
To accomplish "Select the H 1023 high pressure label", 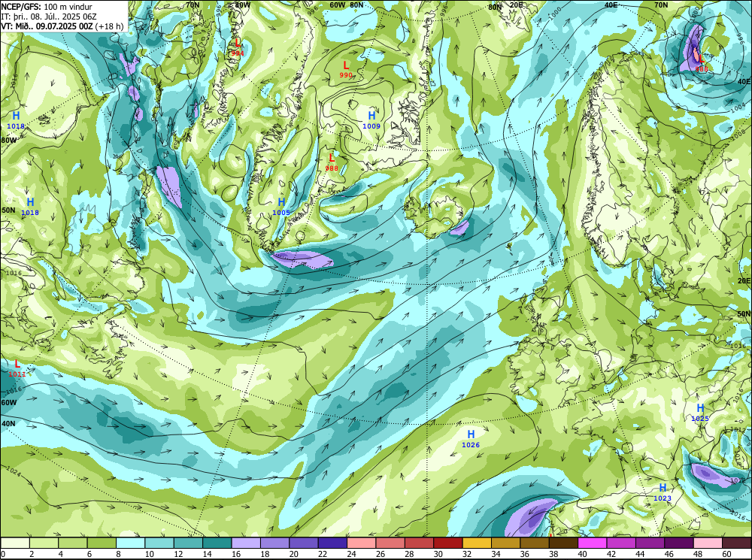I will point(663,492).
